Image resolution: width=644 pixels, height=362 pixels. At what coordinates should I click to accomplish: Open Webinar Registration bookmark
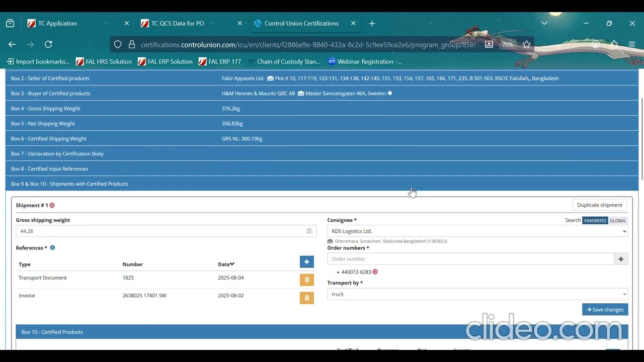coord(365,61)
